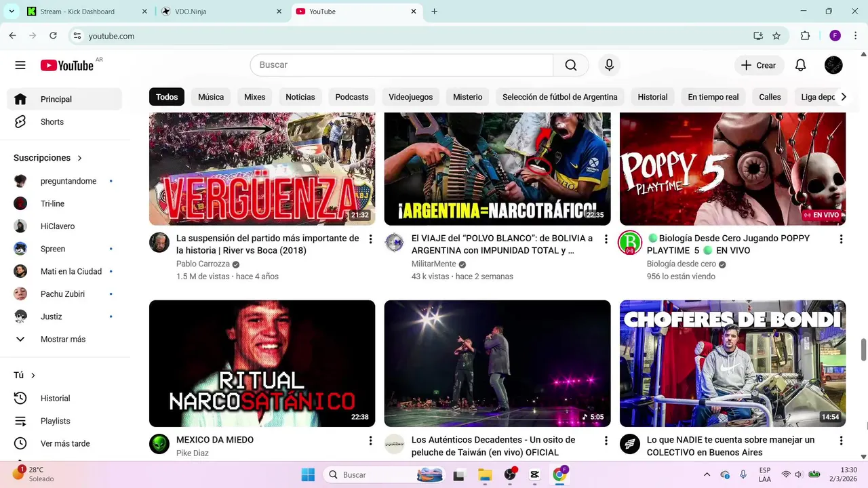Select the Mixes filter chip

[x=255, y=97]
